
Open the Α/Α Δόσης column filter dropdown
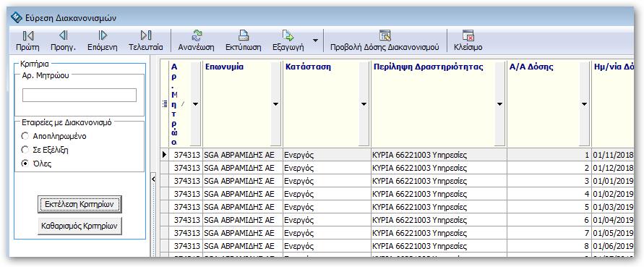click(x=585, y=104)
